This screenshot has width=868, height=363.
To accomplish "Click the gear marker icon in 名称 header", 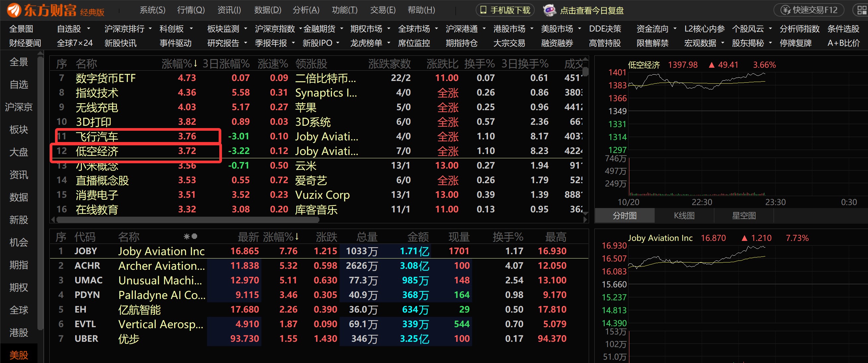I will pyautogui.click(x=186, y=237).
